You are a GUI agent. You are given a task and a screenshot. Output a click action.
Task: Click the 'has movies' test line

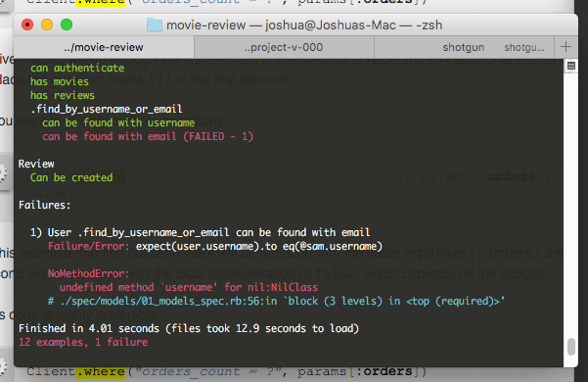[60, 81]
